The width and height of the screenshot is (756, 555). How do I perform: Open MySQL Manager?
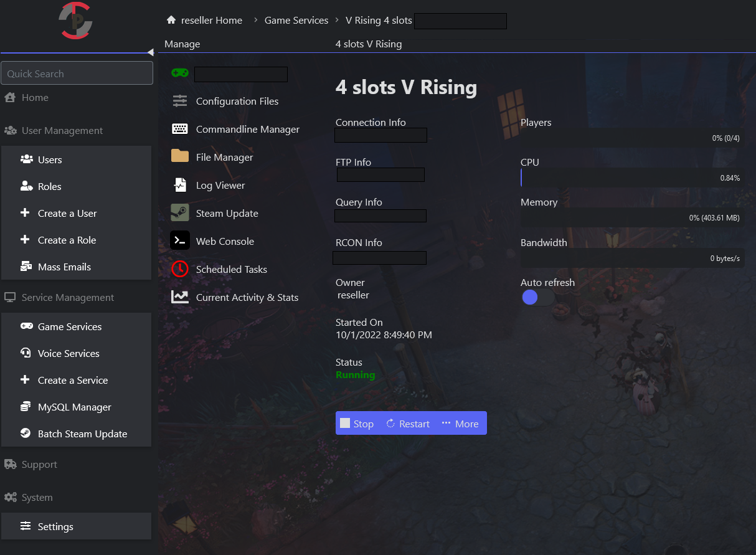click(75, 407)
